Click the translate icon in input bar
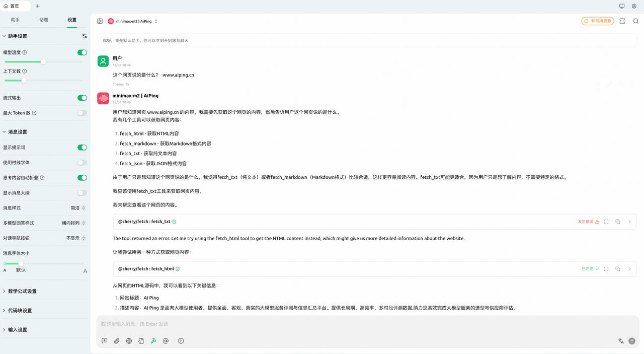Image resolution: width=644 pixels, height=354 pixels. point(621,341)
